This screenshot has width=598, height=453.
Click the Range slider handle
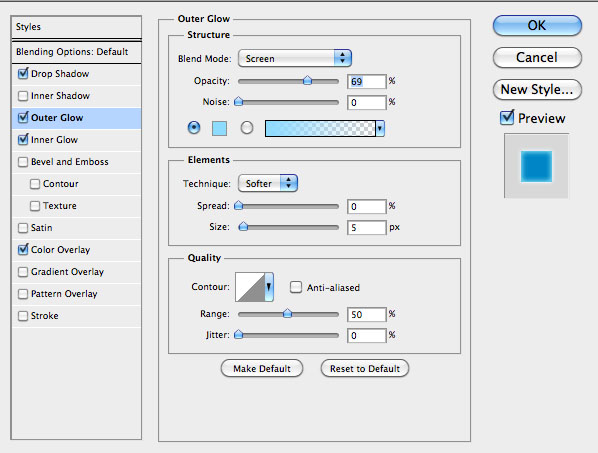288,314
